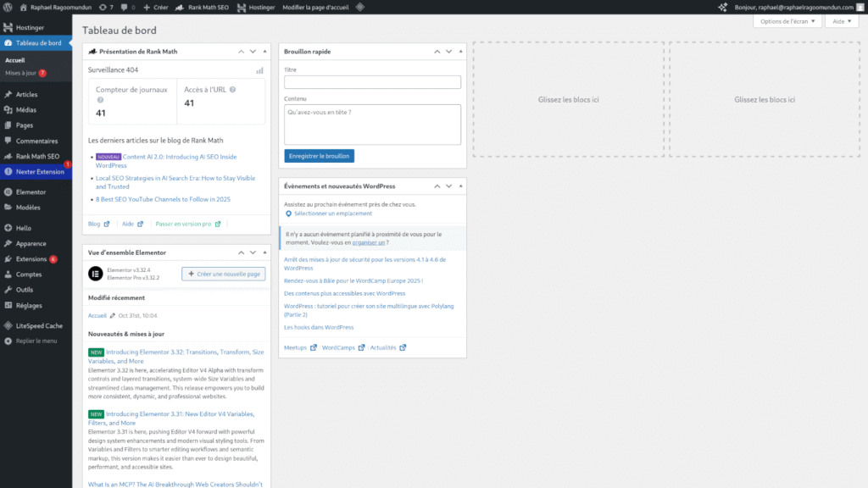Viewport: 868px width, 488px height.
Task: Open the Options de l'écran dropdown
Action: pos(787,21)
